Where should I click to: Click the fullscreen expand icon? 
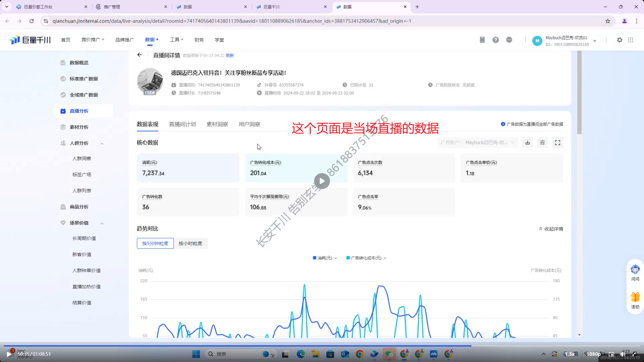pos(557,143)
